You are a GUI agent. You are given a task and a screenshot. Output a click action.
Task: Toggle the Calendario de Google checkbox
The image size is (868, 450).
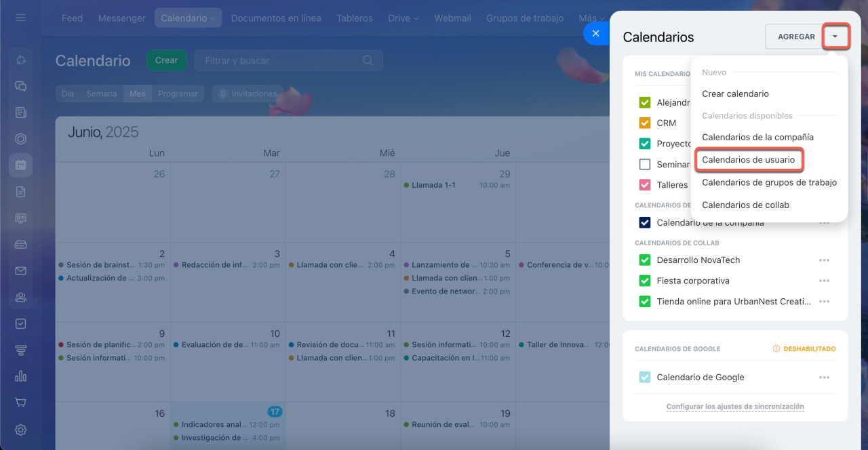tap(645, 377)
